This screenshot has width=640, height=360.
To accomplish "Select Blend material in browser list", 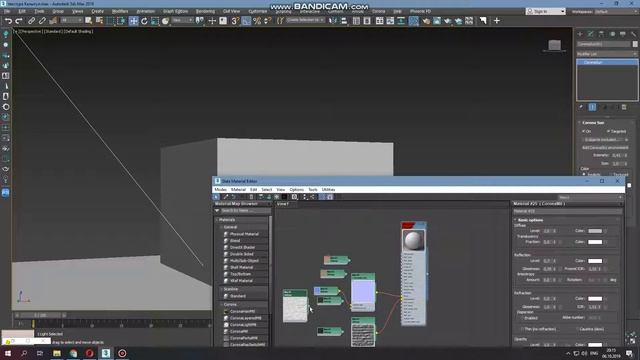I will coord(235,241).
